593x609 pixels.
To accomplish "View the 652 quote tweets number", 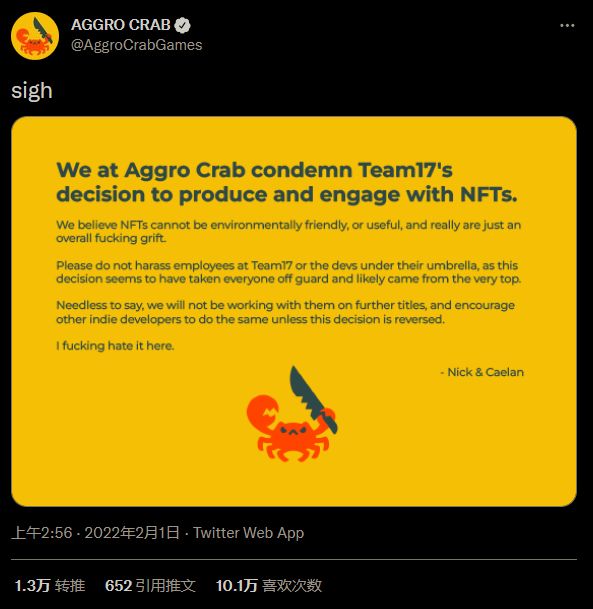I will [119, 586].
